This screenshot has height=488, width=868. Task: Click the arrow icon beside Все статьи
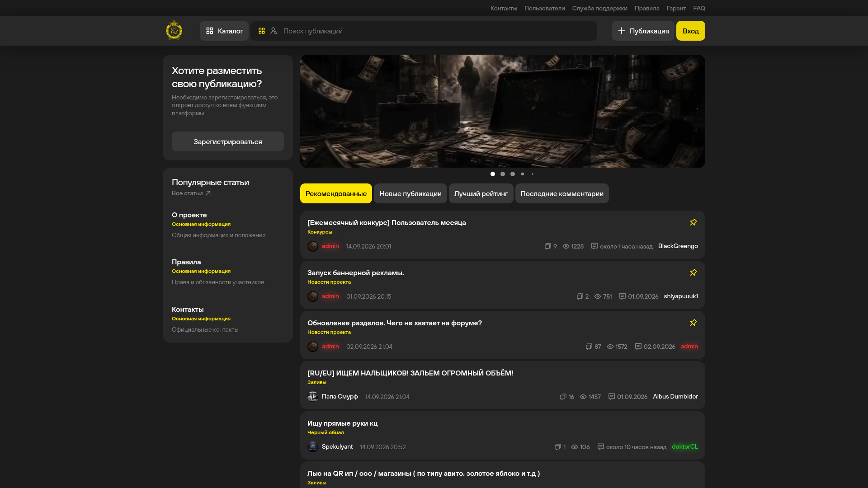208,193
